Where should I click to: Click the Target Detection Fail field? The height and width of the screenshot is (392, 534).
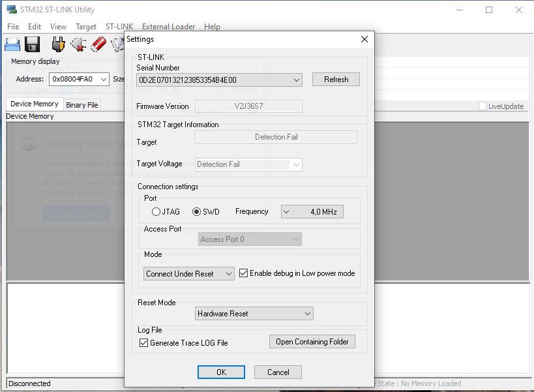(276, 137)
